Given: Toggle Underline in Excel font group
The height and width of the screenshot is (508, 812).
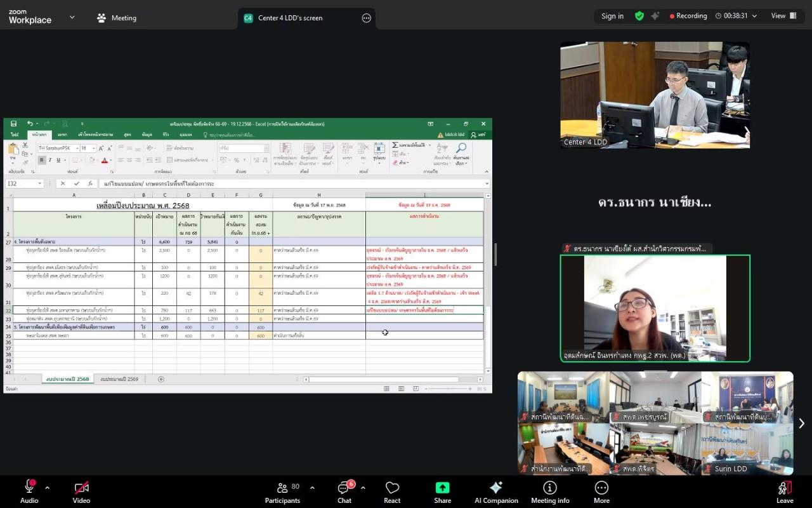Looking at the screenshot, I should coord(58,160).
